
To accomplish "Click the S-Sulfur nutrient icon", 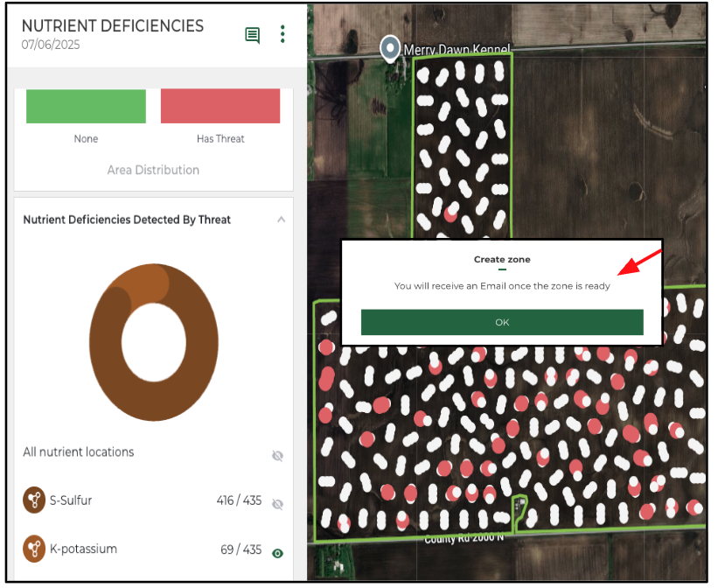I will (34, 500).
